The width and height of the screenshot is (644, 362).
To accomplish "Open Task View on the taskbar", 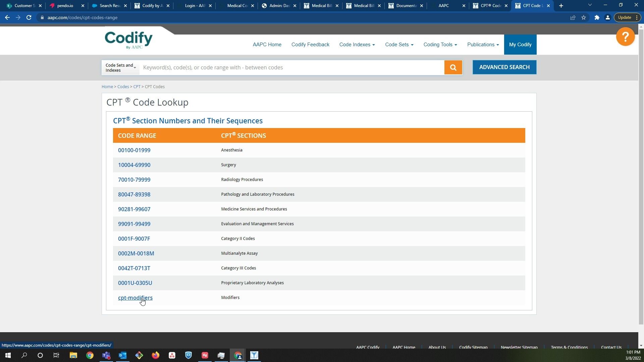I will pos(56,355).
